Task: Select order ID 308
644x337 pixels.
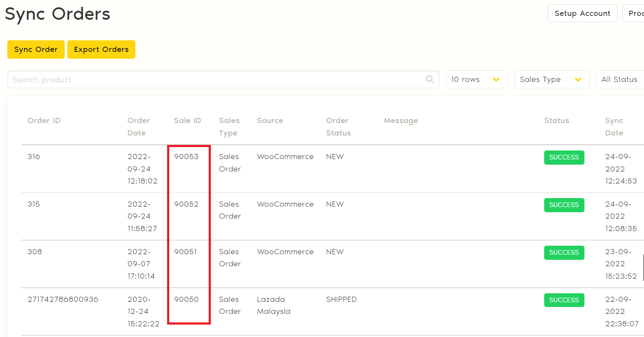Action: (x=35, y=252)
